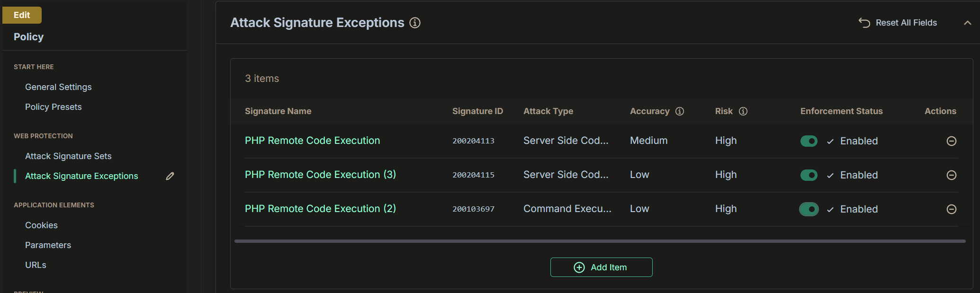980x293 pixels.
Task: Open General Settings in sidebar
Action: tap(58, 87)
